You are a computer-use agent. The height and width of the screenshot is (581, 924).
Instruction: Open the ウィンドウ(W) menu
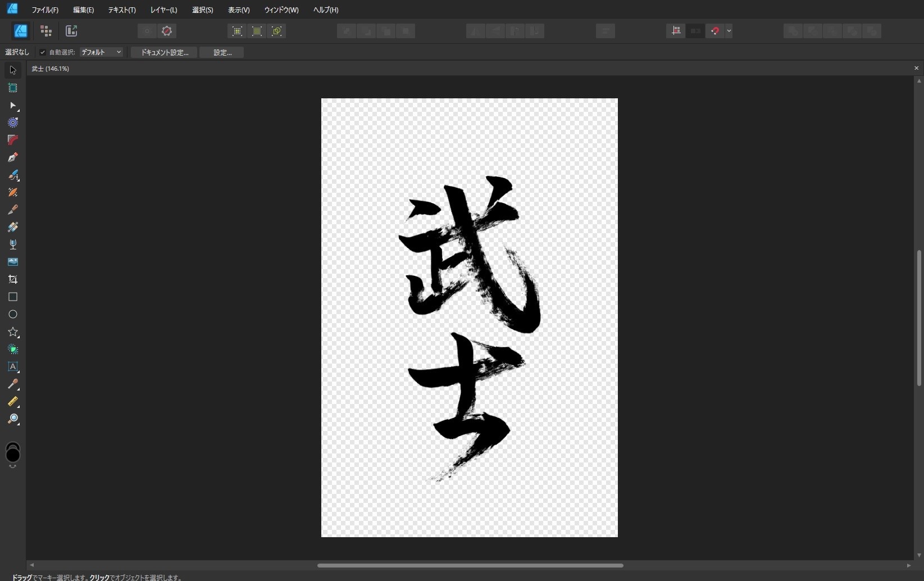(x=281, y=10)
